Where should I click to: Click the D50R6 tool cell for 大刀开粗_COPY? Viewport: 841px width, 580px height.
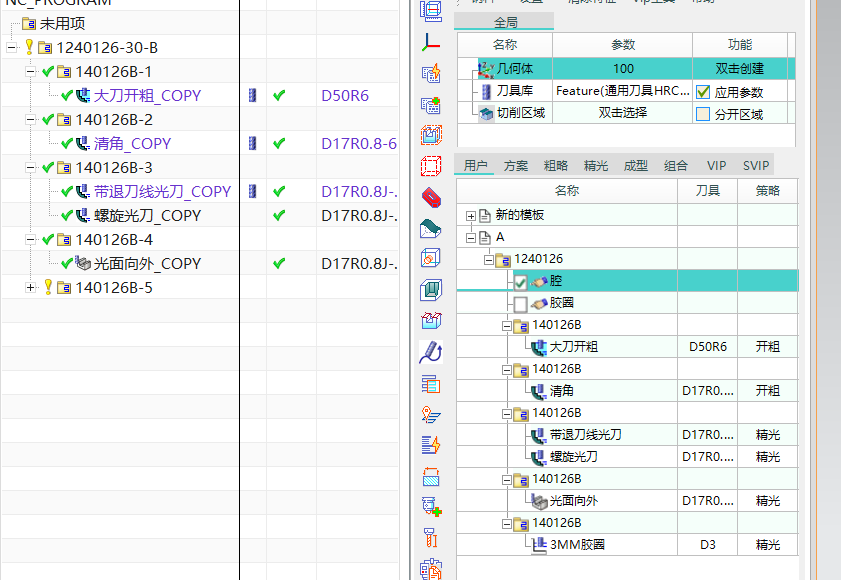pos(345,96)
